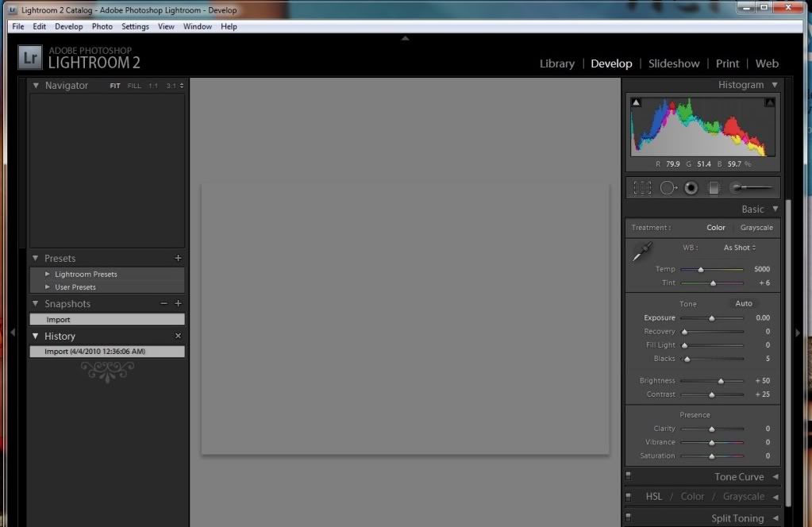The width and height of the screenshot is (812, 527).
Task: Select the Import history state
Action: click(107, 352)
